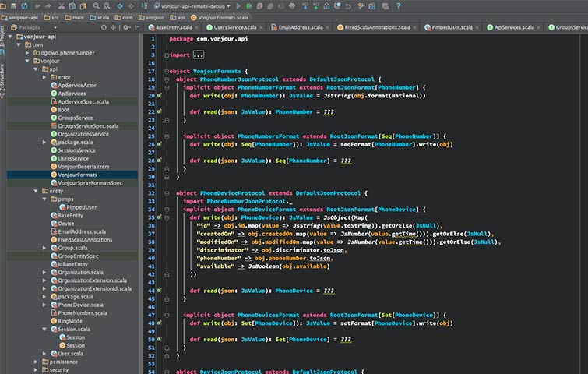588x374 pixels.
Task: Switch to the PimpedUser.scala tab
Action: click(x=452, y=27)
